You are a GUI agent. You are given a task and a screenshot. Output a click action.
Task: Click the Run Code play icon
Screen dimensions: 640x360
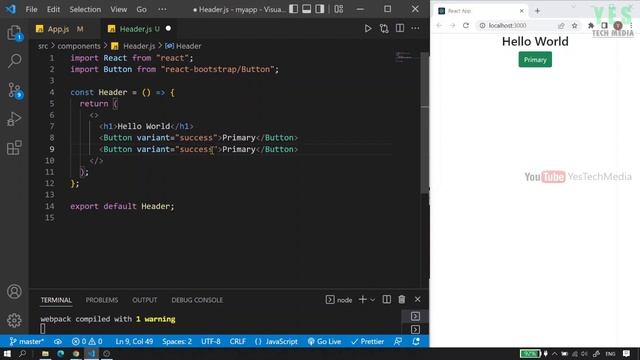point(368,28)
